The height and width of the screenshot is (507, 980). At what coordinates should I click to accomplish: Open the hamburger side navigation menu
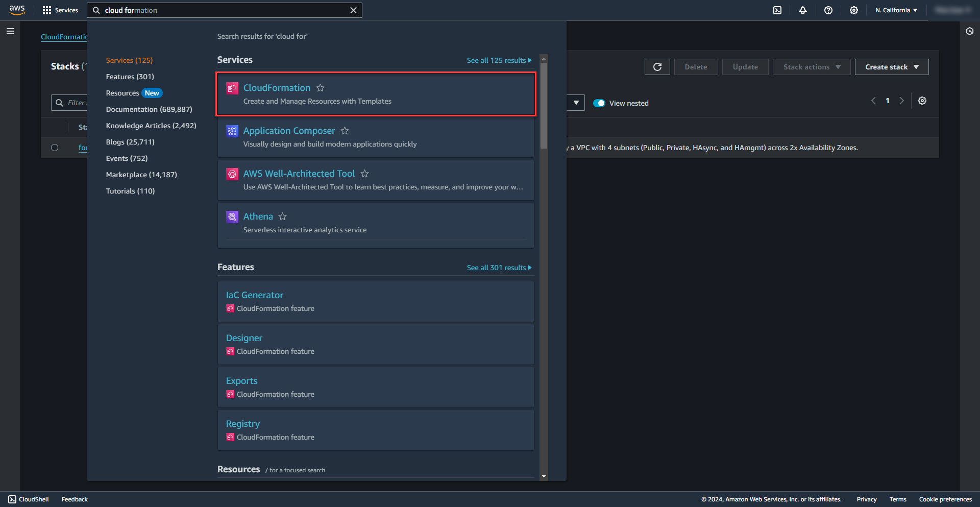click(10, 31)
